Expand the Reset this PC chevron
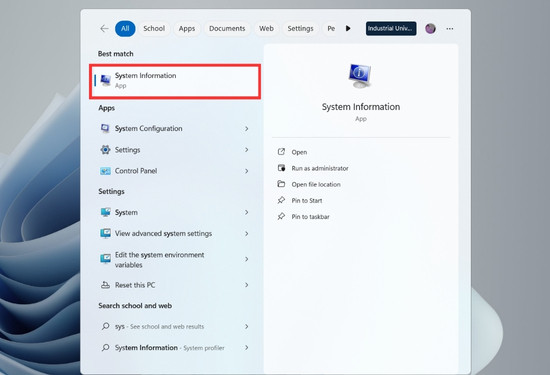Viewport: 550px width, 375px height. [x=247, y=285]
